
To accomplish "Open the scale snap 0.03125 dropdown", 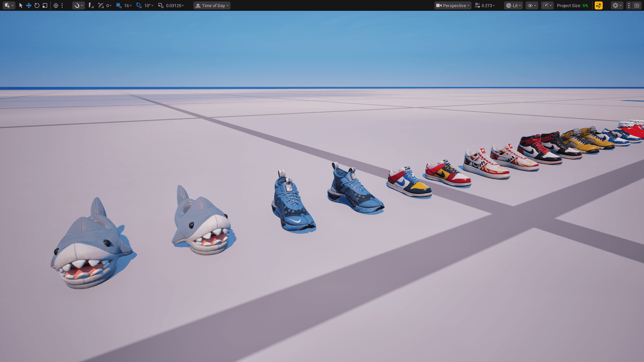I will 175,5.
